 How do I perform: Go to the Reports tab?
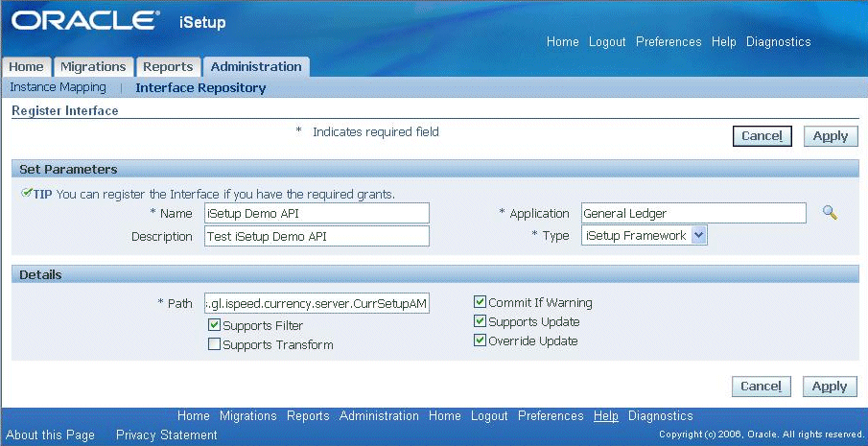168,67
